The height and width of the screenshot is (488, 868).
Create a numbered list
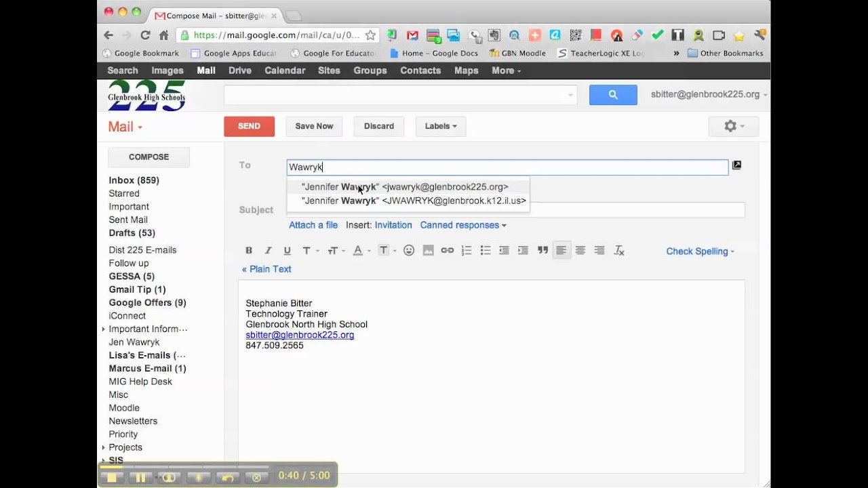[466, 251]
